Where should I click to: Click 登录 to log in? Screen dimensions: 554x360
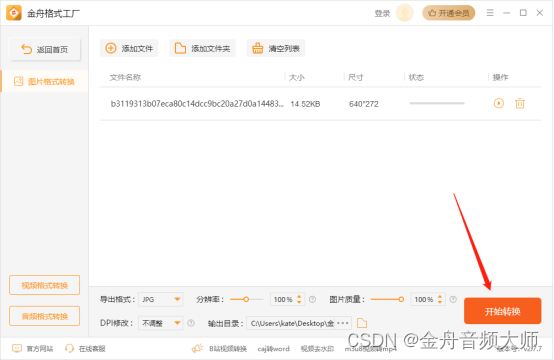point(382,13)
